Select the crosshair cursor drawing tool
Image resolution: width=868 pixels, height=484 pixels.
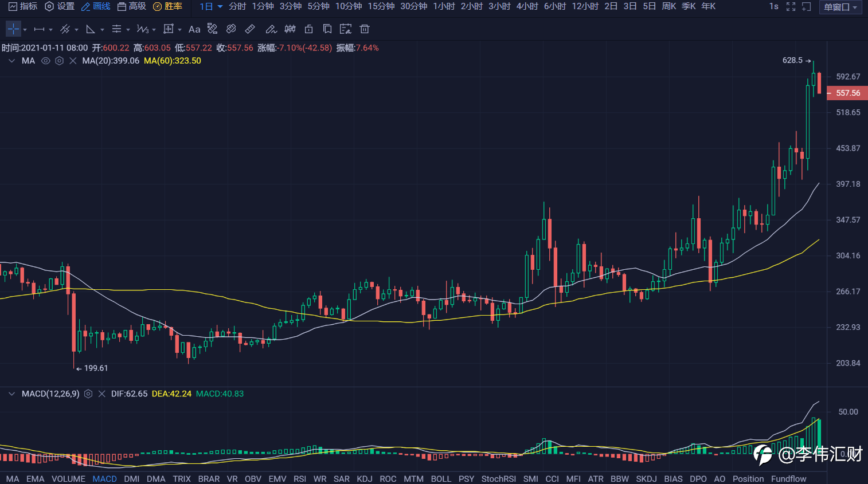13,29
